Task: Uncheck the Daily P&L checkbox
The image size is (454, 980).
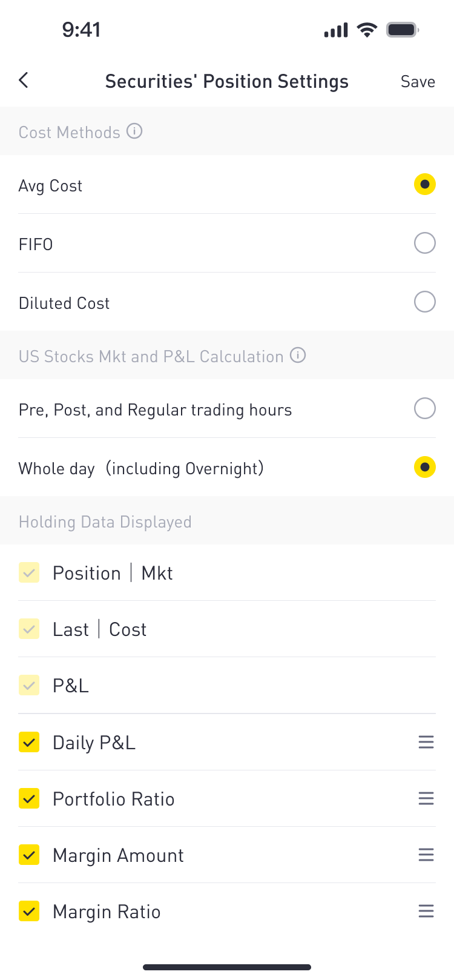Action: (x=29, y=742)
